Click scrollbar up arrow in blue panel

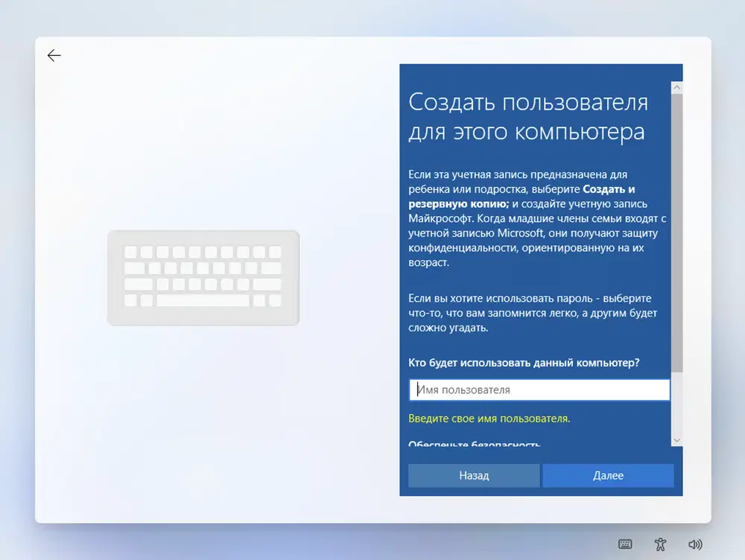pyautogui.click(x=677, y=87)
